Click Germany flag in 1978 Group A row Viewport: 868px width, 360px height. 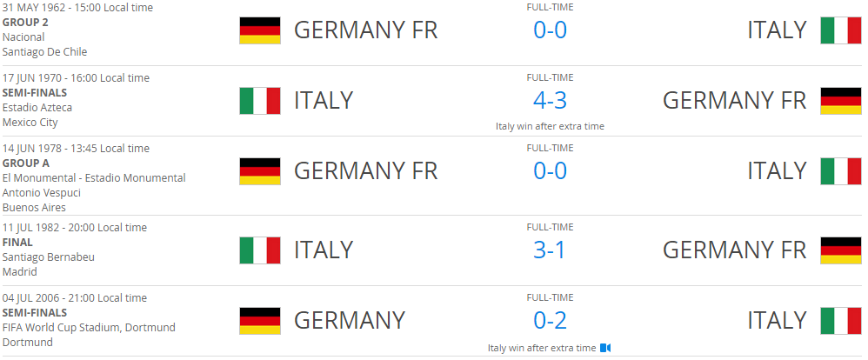pyautogui.click(x=259, y=170)
